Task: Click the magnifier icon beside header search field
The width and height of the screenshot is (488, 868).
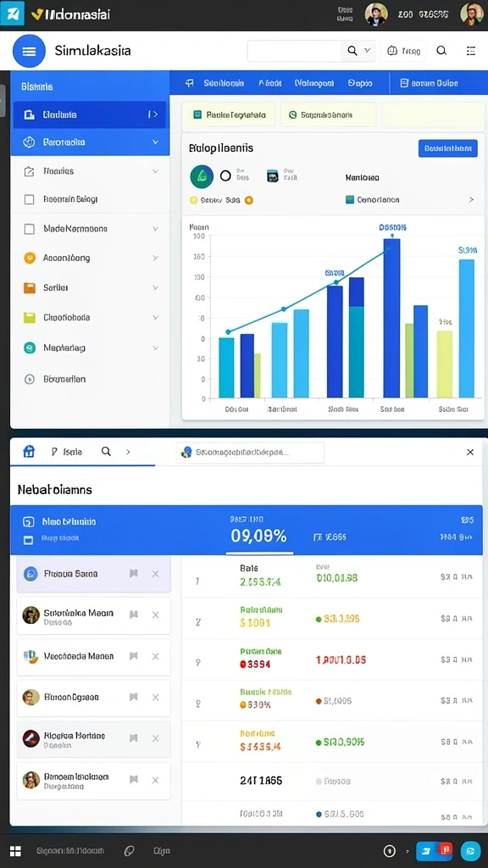Action: point(352,51)
